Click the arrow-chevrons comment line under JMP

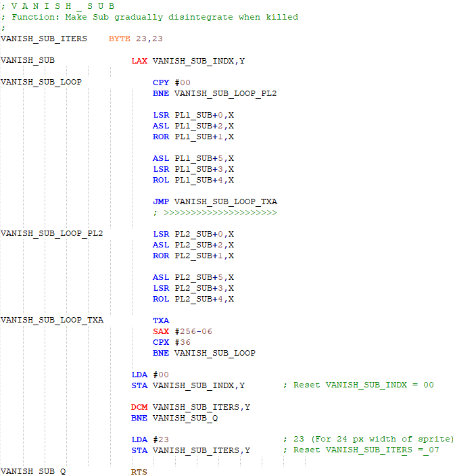click(215, 212)
